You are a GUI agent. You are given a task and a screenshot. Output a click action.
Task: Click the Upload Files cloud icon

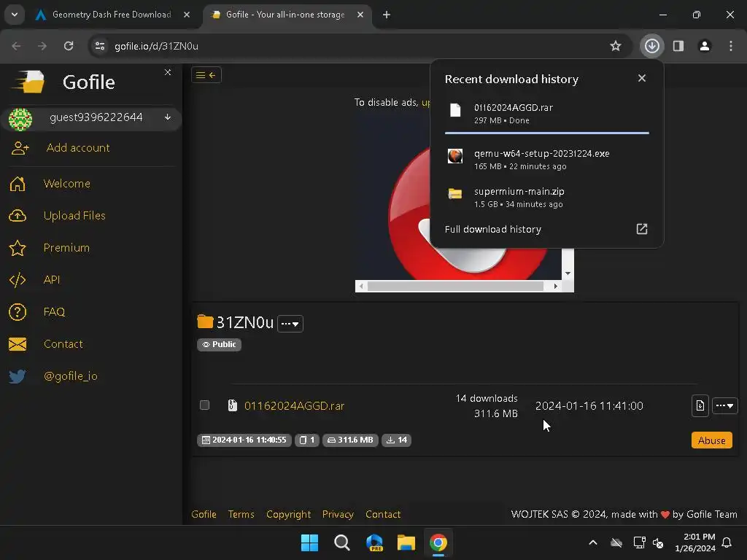click(18, 216)
